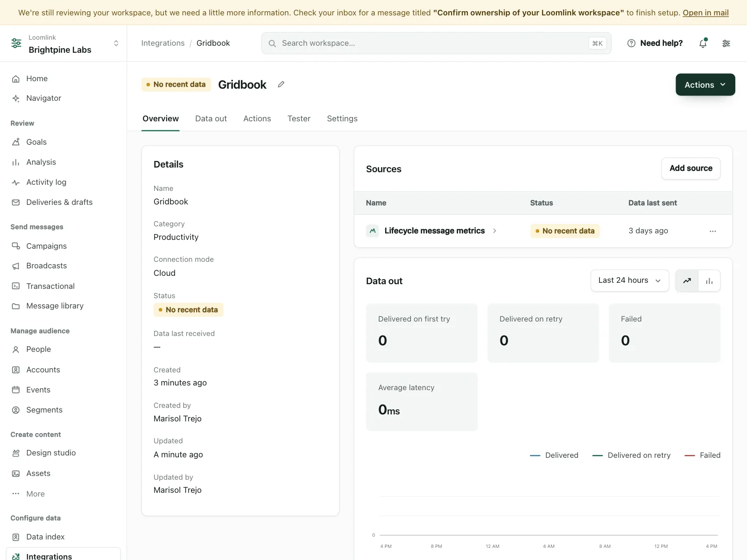The image size is (747, 560).
Task: Switch to the Overview tab
Action: (161, 119)
